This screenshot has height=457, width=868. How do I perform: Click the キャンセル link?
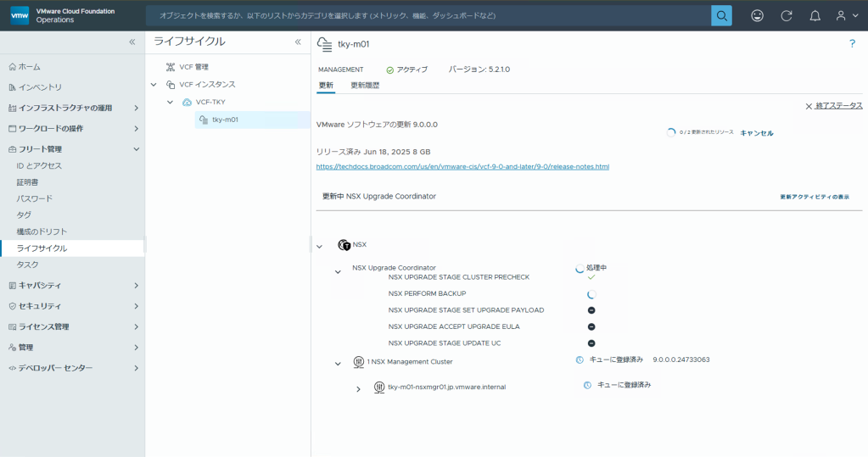coord(757,133)
